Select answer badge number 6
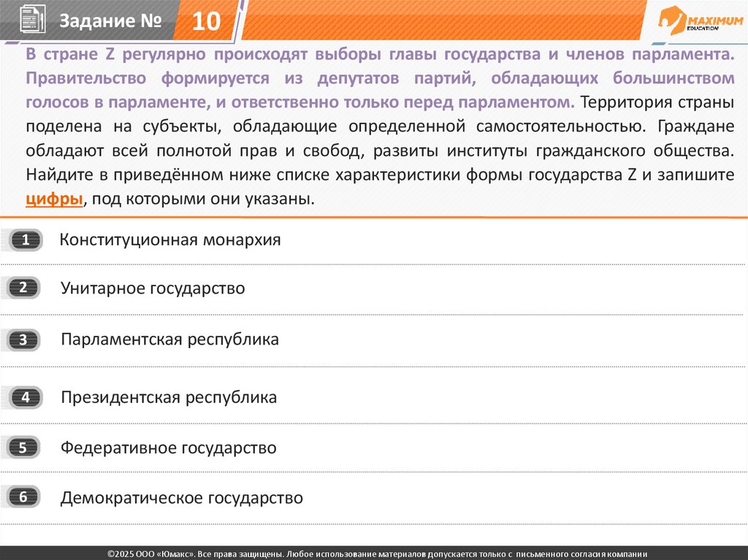The width and height of the screenshot is (748, 560). 23,497
